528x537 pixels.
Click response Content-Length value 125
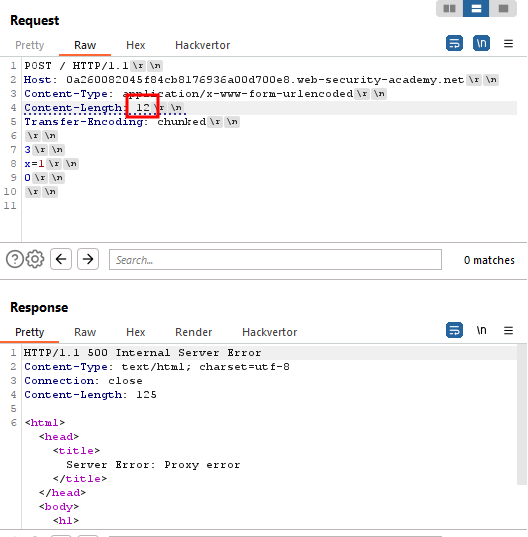click(x=146, y=395)
